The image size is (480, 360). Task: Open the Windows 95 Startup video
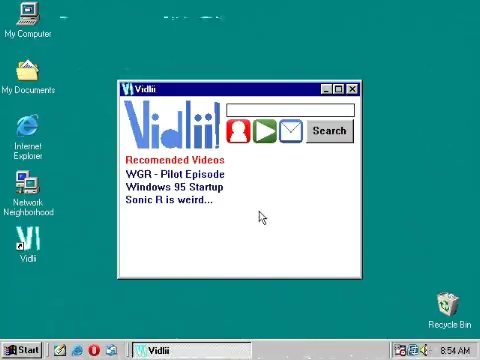click(174, 187)
